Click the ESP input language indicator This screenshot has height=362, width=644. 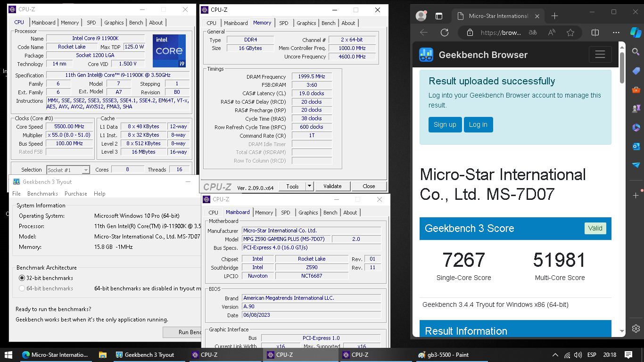pos(591,355)
